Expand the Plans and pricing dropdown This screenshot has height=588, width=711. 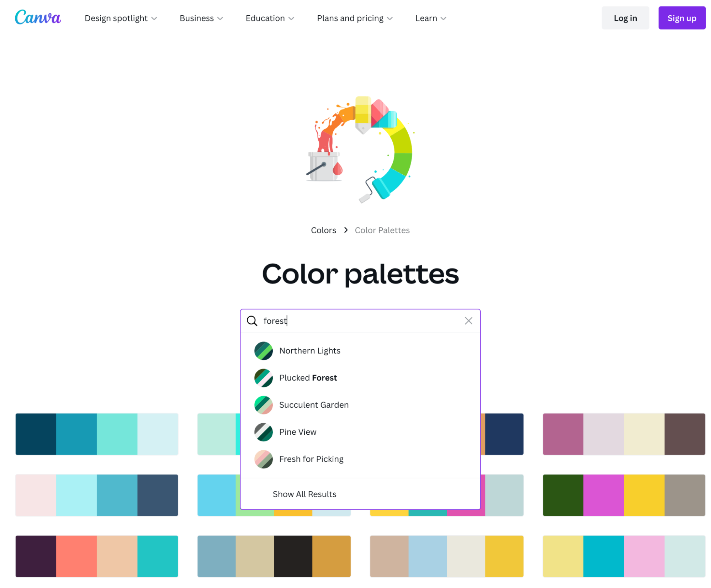355,18
